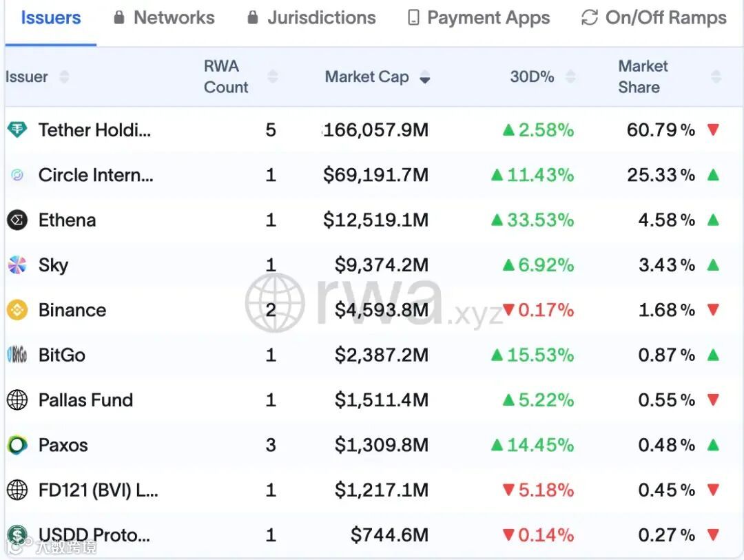Click the Circle Internet issuer logo
Screen dimensions: 744x560
tap(17, 175)
